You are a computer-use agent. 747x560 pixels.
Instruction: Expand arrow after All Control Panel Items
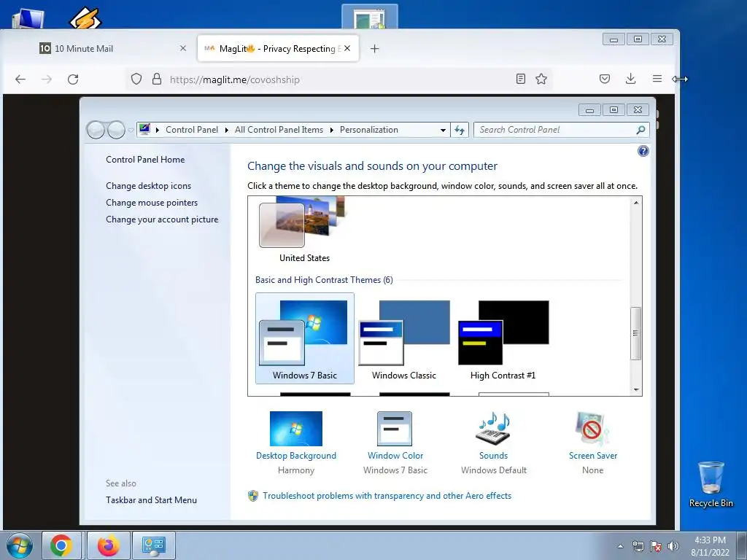[x=332, y=130]
